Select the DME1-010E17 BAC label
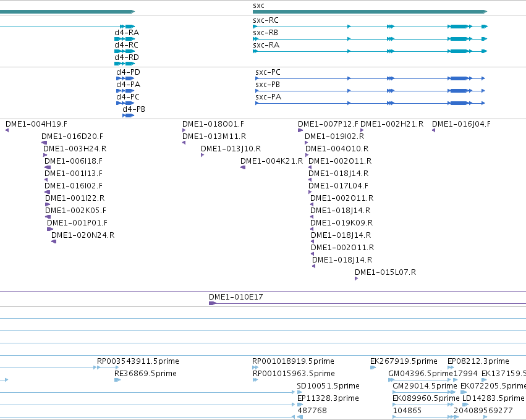526x420 pixels. [236, 297]
